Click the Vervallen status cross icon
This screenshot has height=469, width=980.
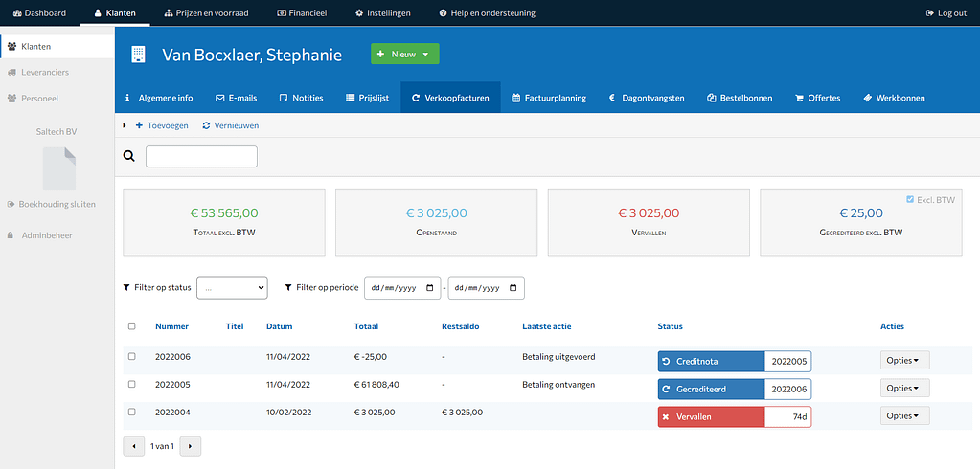666,416
